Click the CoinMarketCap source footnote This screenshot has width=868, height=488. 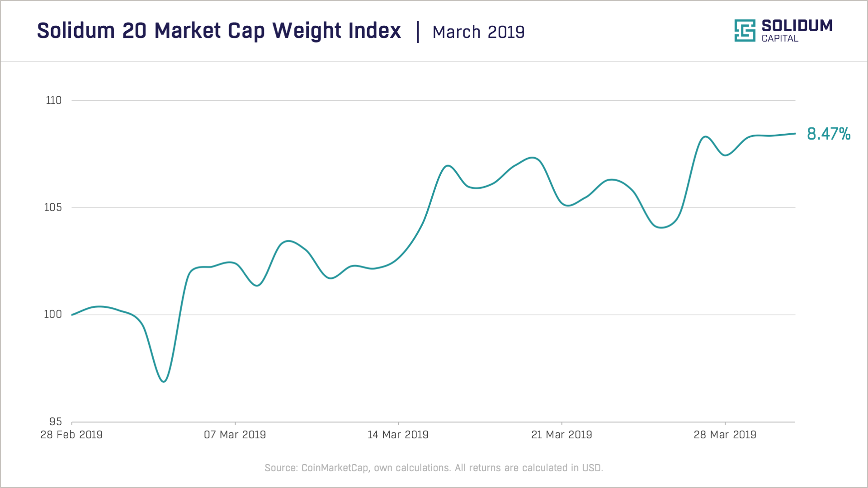pos(434,468)
